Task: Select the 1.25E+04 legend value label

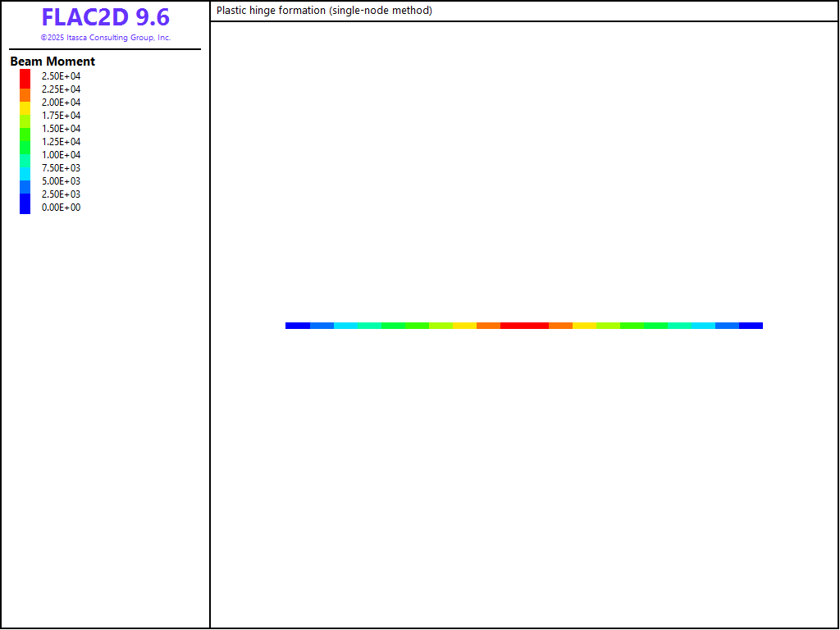Action: [x=62, y=142]
